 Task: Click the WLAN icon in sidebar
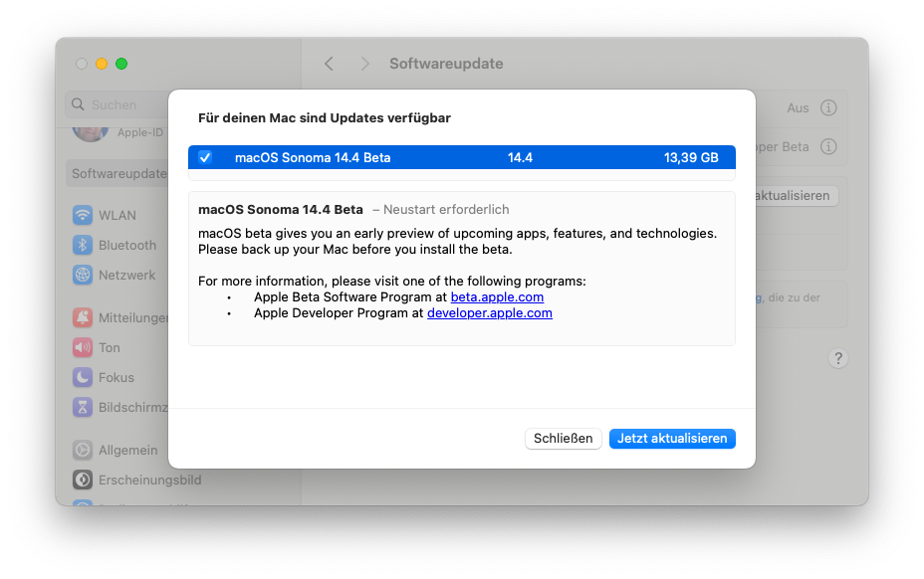[x=83, y=216]
